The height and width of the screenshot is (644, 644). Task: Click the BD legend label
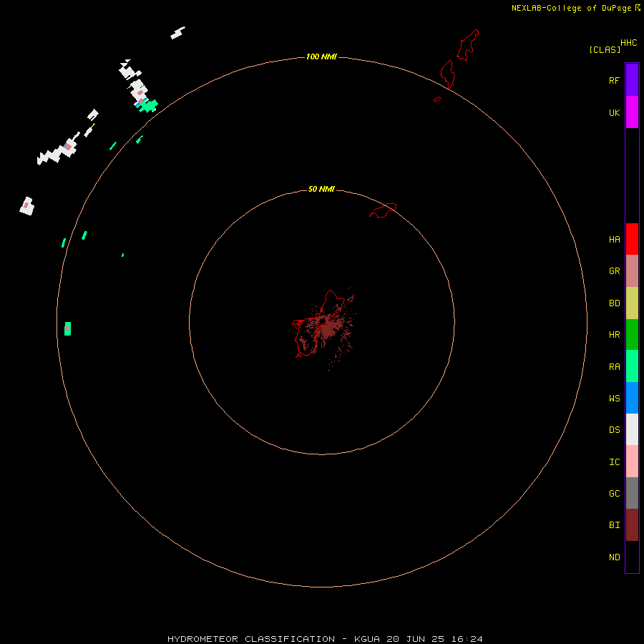pyautogui.click(x=614, y=303)
